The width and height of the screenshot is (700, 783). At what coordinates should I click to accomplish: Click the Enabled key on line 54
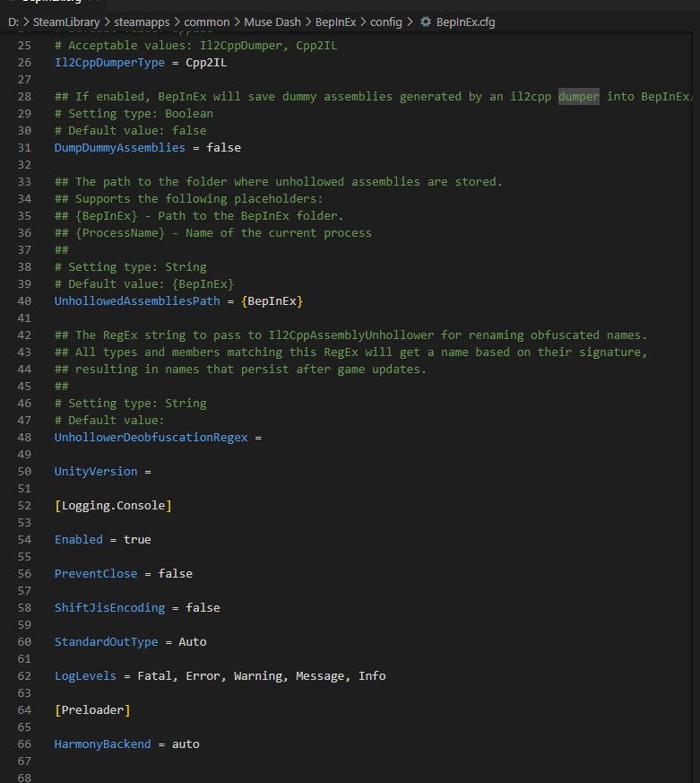79,539
